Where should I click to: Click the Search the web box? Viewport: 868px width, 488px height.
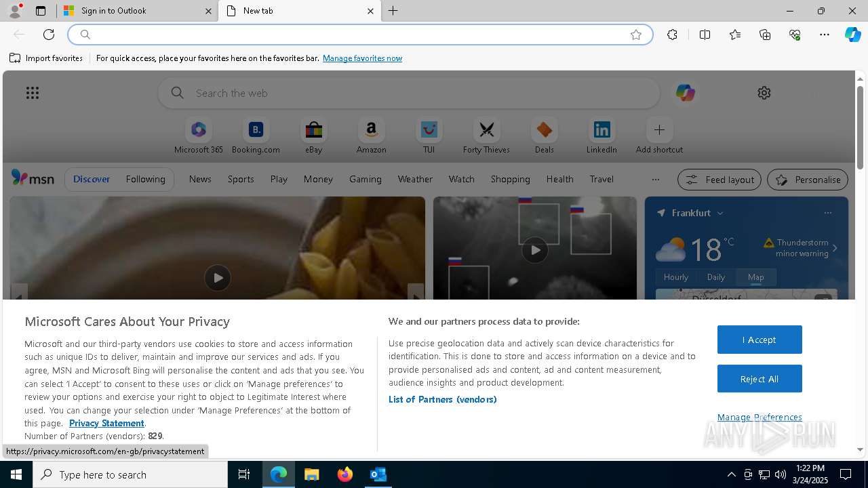coord(409,93)
